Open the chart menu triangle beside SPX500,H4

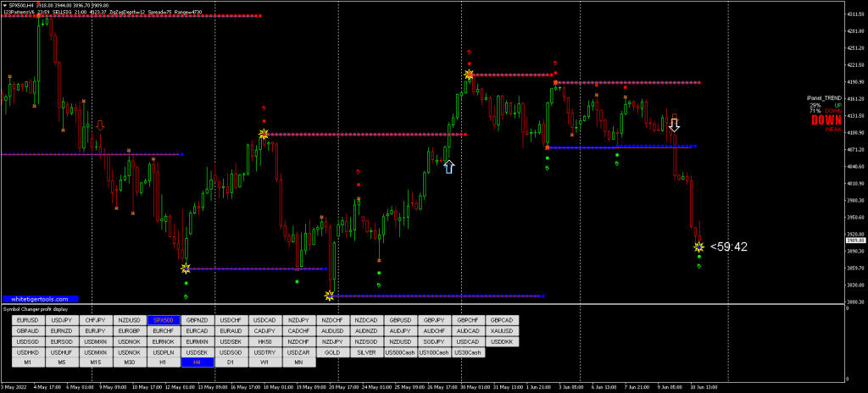(x=4, y=4)
